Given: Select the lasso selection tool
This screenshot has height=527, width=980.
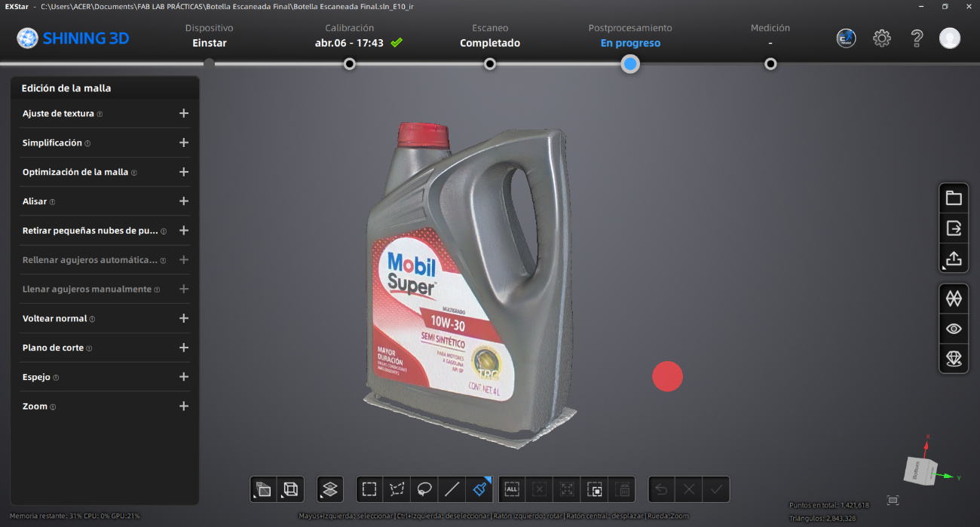Looking at the screenshot, I should tap(424, 489).
